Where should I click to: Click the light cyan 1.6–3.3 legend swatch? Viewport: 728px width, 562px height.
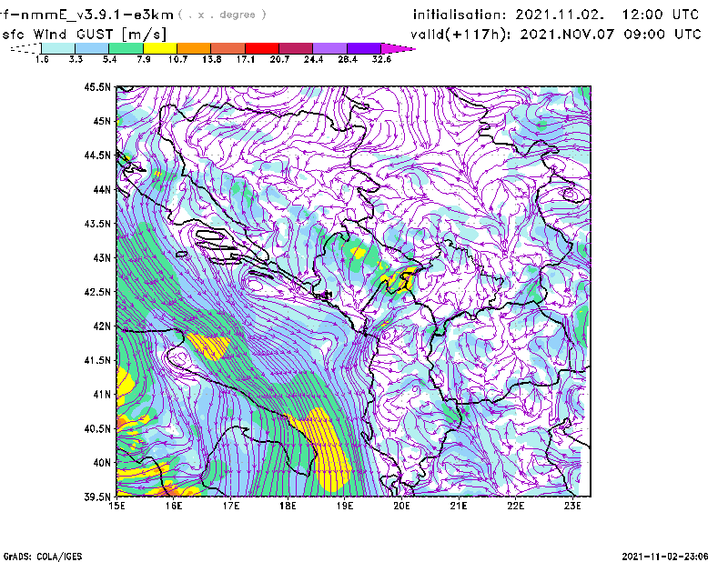coord(58,48)
